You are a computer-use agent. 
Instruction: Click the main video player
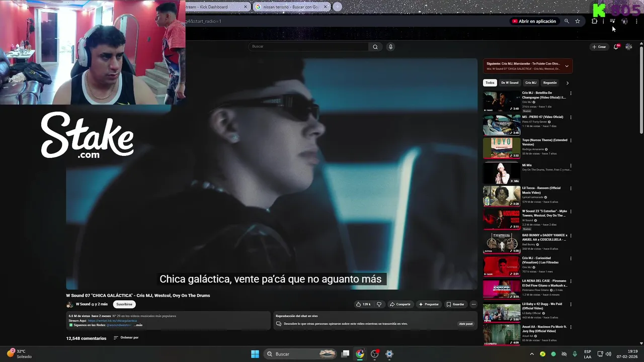pos(272,174)
